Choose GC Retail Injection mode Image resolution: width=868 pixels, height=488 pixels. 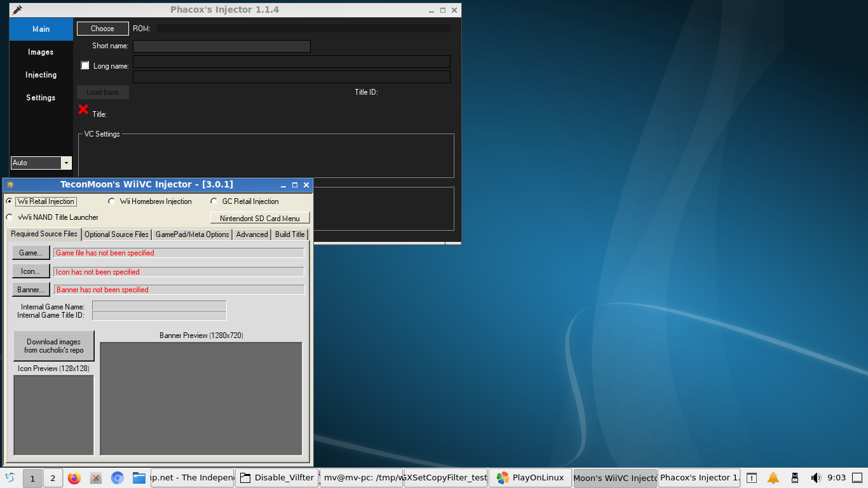pyautogui.click(x=214, y=201)
